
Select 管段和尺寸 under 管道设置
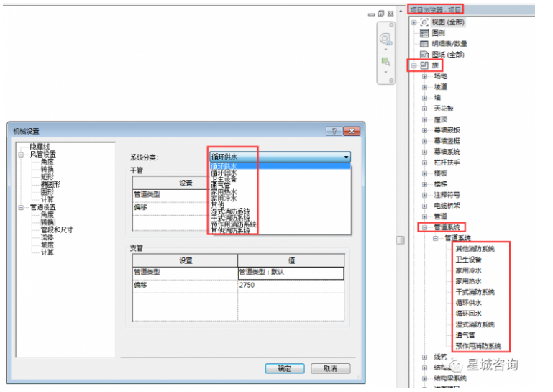pos(57,229)
